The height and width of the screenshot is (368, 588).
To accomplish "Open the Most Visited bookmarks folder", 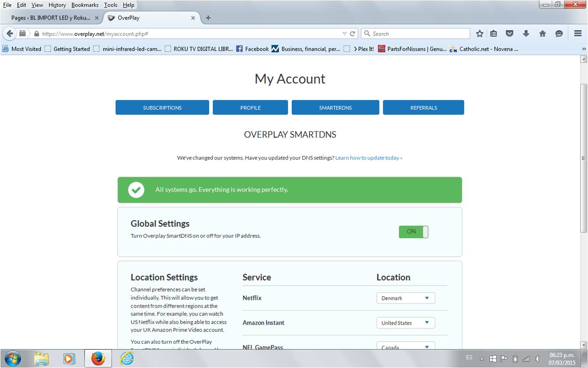I will 21,49.
